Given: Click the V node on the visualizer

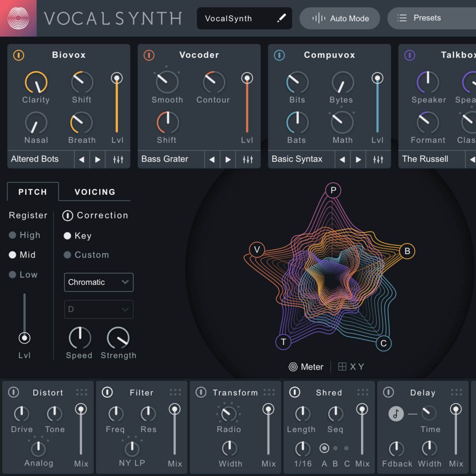Looking at the screenshot, I should pyautogui.click(x=257, y=250).
